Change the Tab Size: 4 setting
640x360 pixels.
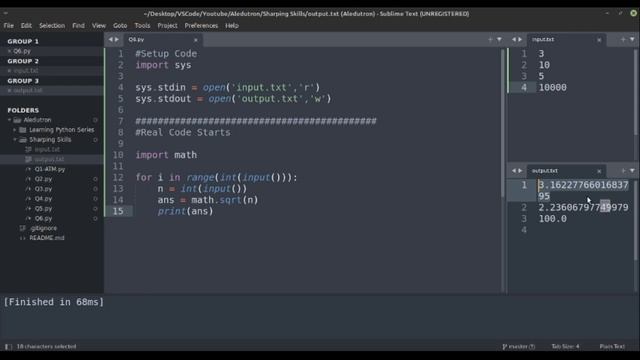[565, 347]
